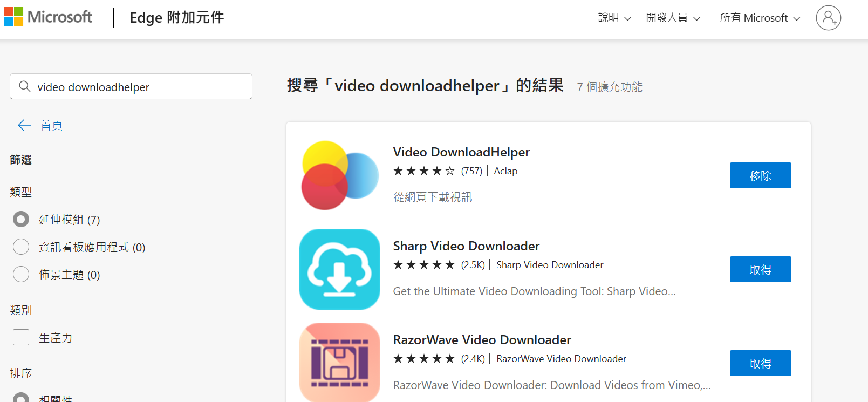Check the 生產力 category checkbox
The height and width of the screenshot is (402, 868).
click(21, 337)
